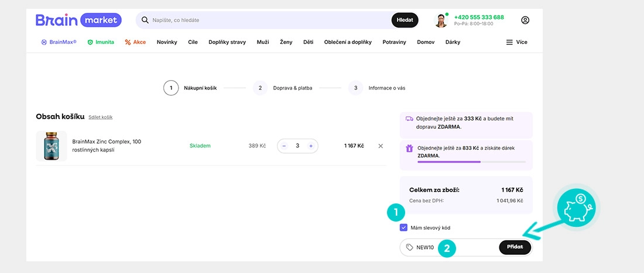
Task: Open Potraviny category
Action: tap(394, 42)
